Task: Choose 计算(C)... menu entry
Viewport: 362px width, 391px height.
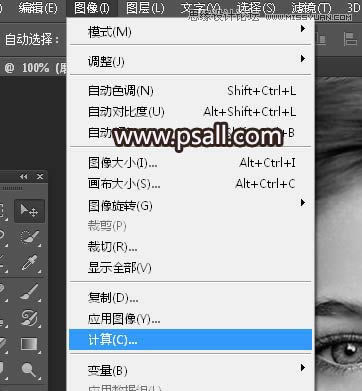Action: pos(190,340)
